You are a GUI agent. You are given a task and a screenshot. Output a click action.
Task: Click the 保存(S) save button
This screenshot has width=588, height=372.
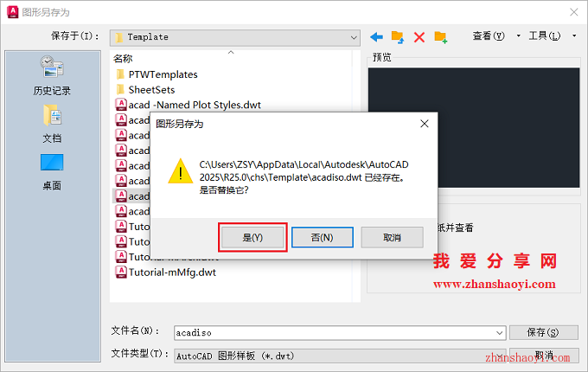coord(543,332)
